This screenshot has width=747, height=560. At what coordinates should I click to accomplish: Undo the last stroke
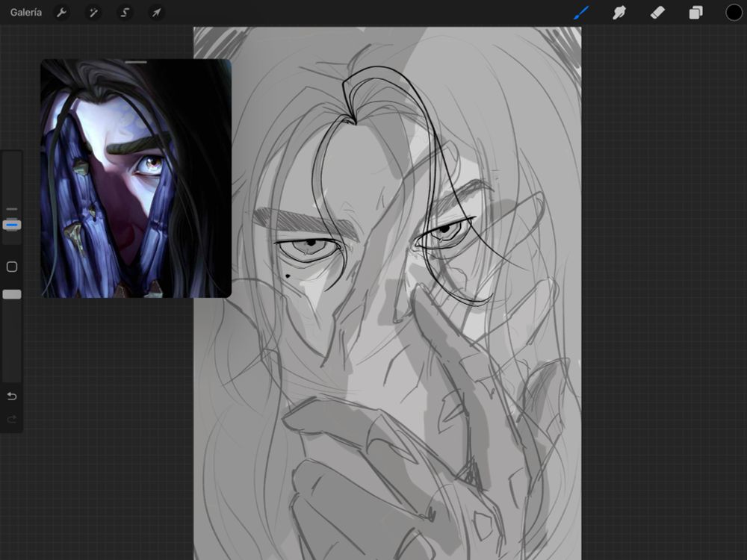tap(12, 396)
